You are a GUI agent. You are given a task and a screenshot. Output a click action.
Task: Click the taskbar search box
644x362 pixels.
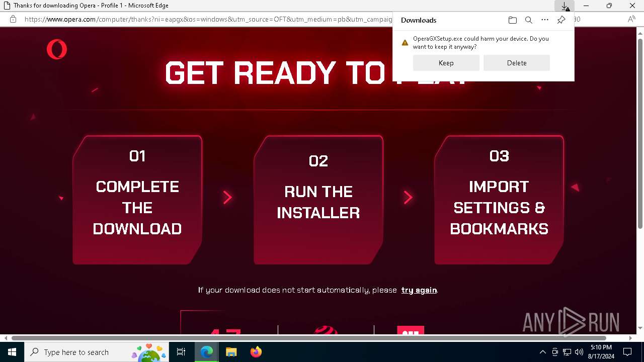(97, 352)
